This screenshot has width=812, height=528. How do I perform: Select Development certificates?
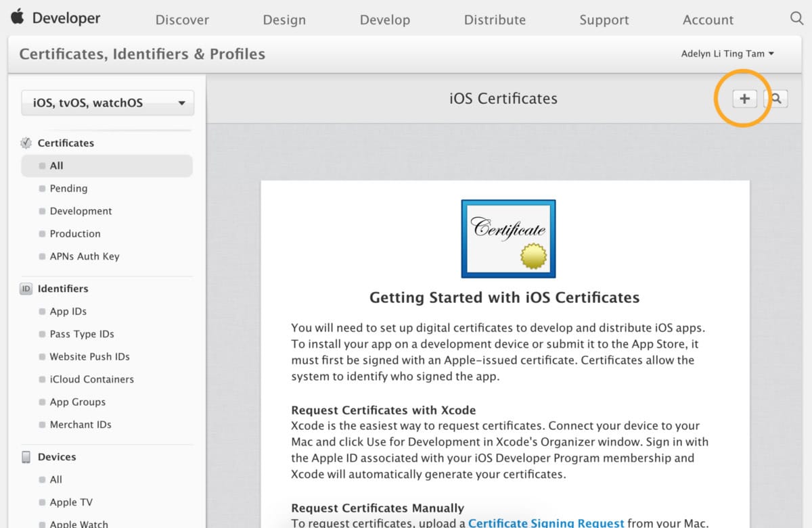[x=81, y=211]
